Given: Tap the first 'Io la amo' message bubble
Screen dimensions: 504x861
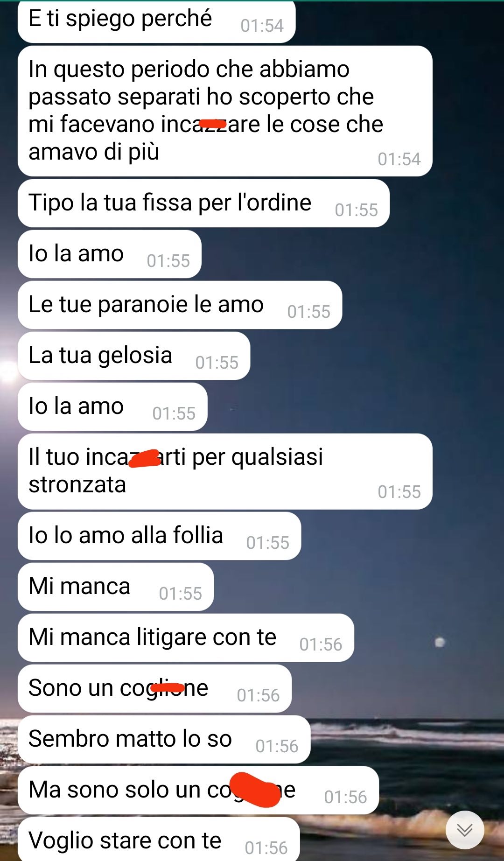Looking at the screenshot, I should [110, 254].
